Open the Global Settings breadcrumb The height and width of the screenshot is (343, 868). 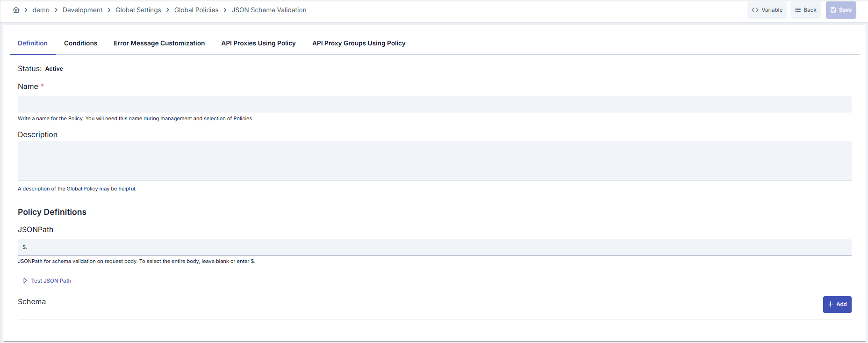(x=138, y=10)
